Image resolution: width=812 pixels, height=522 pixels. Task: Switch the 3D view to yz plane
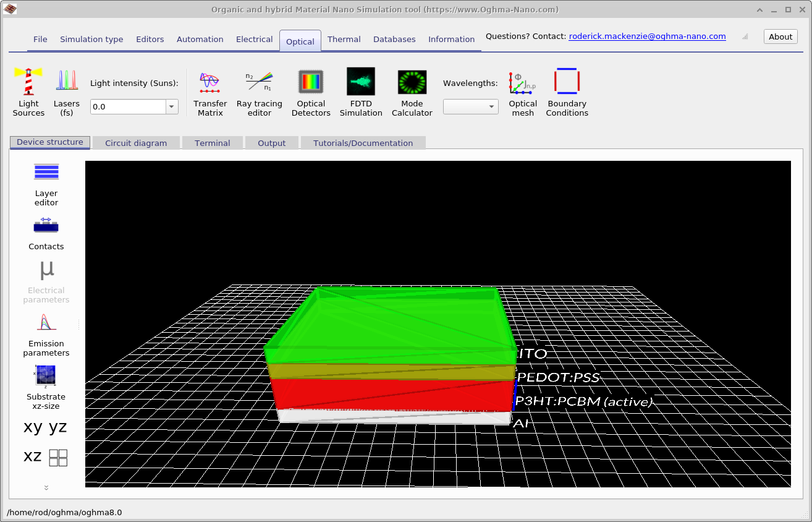[57, 427]
